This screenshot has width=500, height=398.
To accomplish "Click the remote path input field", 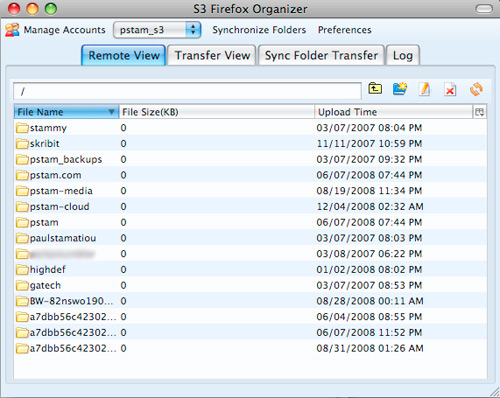I will click(187, 91).
